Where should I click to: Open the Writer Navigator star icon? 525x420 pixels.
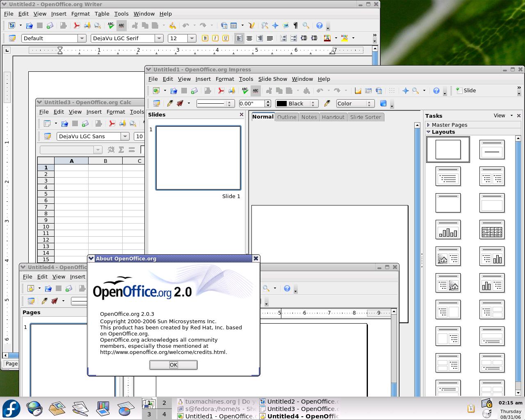(x=275, y=25)
